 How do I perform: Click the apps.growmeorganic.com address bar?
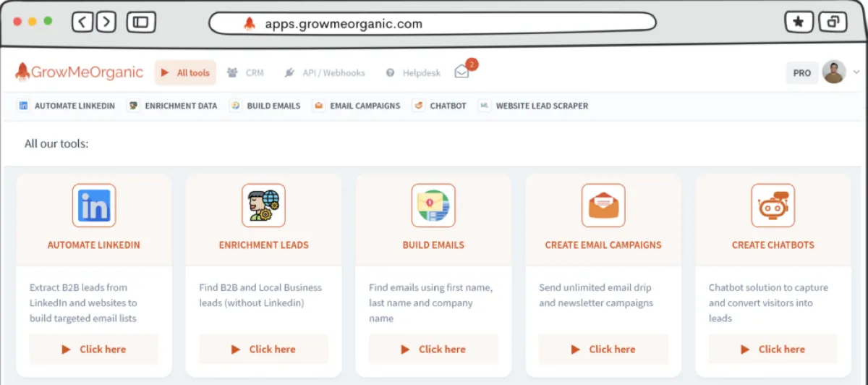pos(433,23)
